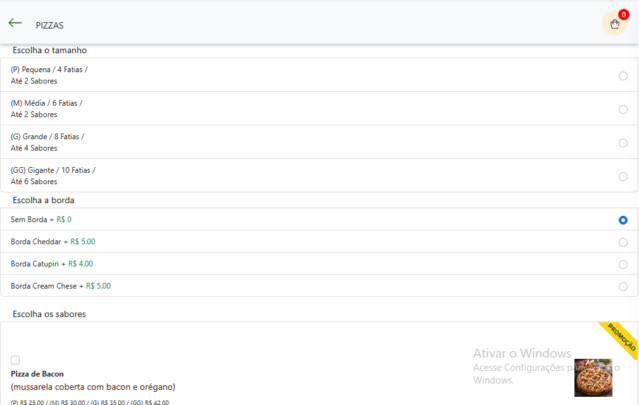
Task: Open the Pizza de Bacon photo thumbnail
Action: click(x=593, y=378)
